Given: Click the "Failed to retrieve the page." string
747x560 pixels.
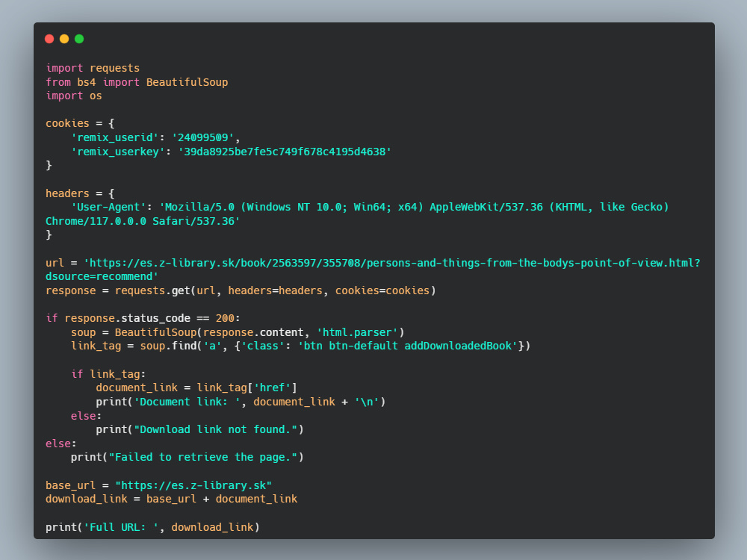Looking at the screenshot, I should 203,458.
